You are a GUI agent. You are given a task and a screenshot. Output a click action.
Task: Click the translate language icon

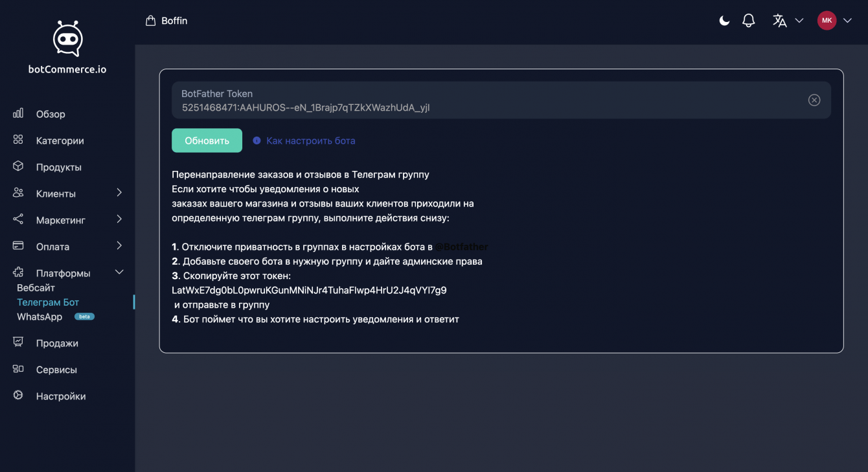coord(780,21)
